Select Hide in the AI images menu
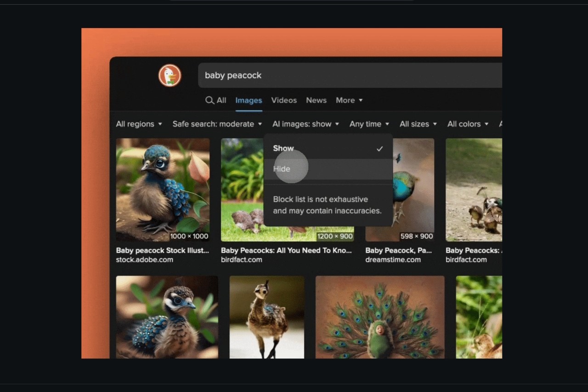The height and width of the screenshot is (392, 588). point(328,169)
